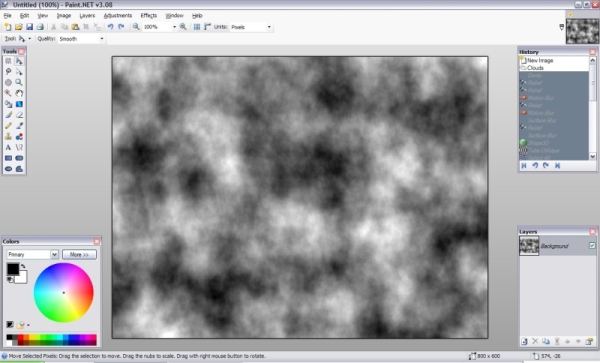The width and height of the screenshot is (600, 363).
Task: Select the Text tool
Action: pyautogui.click(x=8, y=147)
